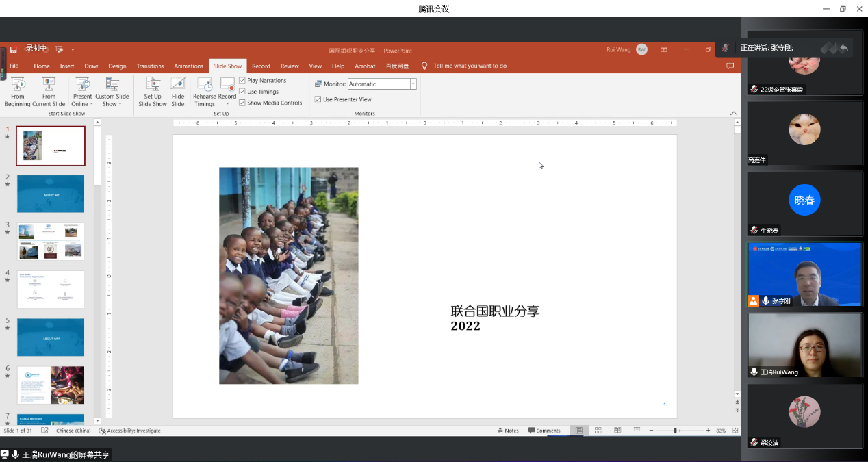
Task: Save the presentation from quick access toolbar
Action: pos(13,50)
